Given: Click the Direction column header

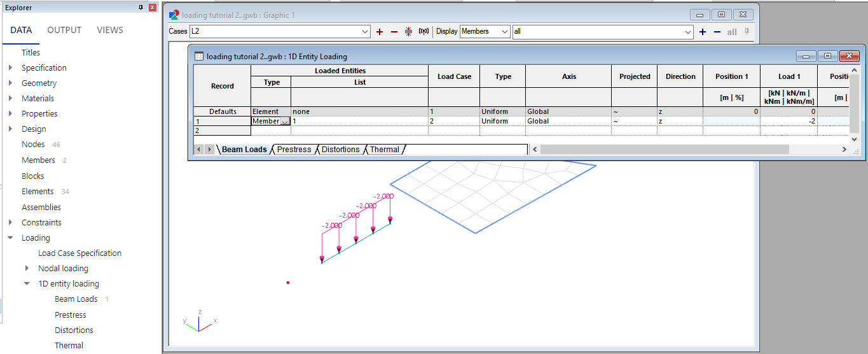Looking at the screenshot, I should point(680,76).
